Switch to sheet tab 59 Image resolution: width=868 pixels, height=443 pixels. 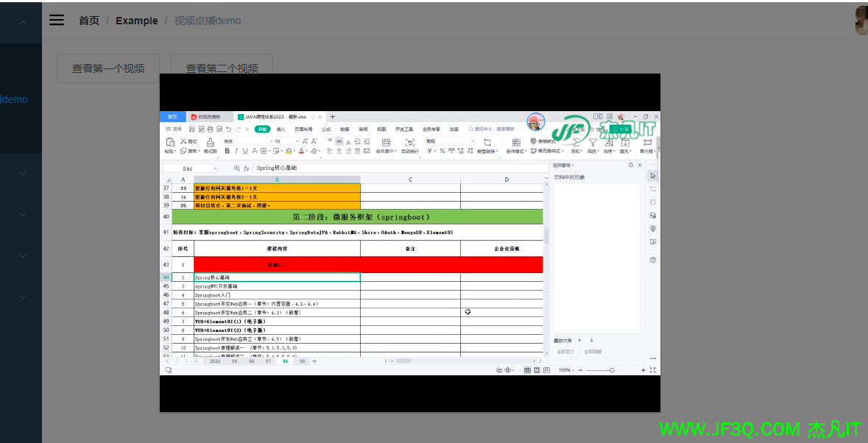pos(302,361)
